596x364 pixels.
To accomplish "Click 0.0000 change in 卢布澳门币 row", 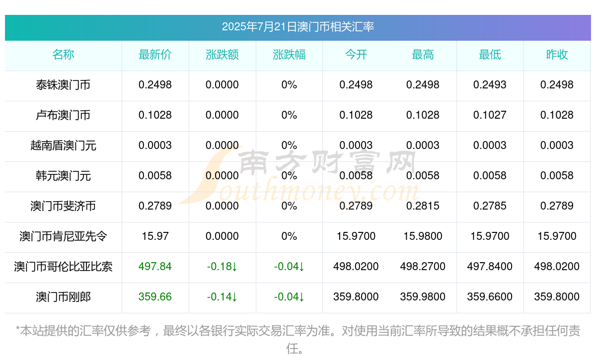I will (x=222, y=115).
